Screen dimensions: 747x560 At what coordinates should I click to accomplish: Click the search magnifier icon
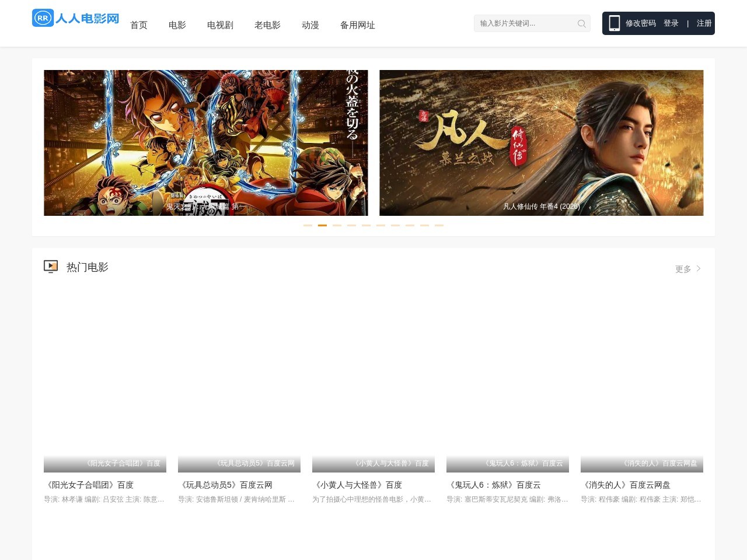pos(581,23)
